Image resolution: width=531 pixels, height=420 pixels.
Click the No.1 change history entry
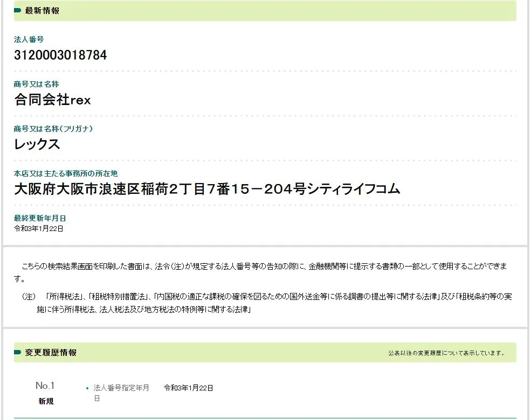point(45,386)
